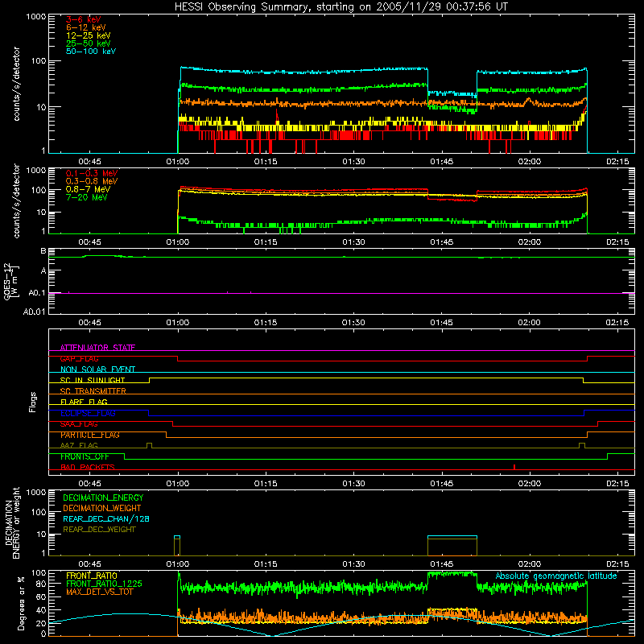Viewport: 644px width, 644px height.
Task: Click the 0.1-0.3 MeV legend entry
Action: [x=92, y=173]
